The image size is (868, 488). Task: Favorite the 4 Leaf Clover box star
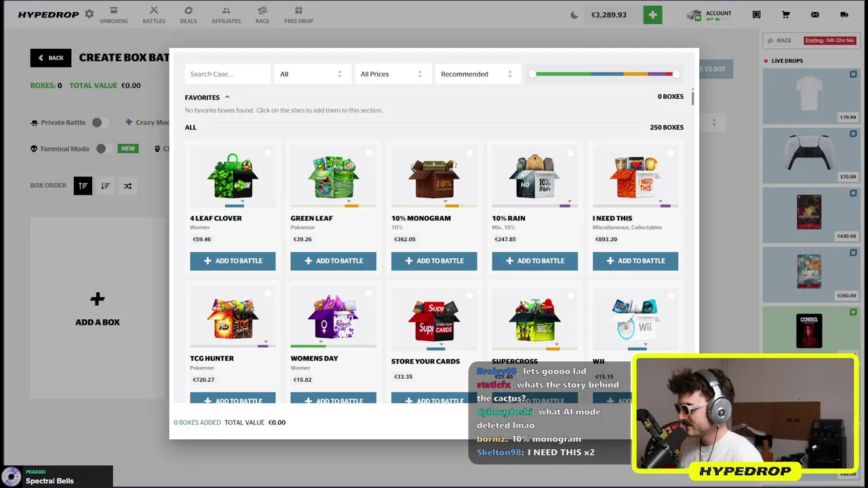pyautogui.click(x=268, y=153)
